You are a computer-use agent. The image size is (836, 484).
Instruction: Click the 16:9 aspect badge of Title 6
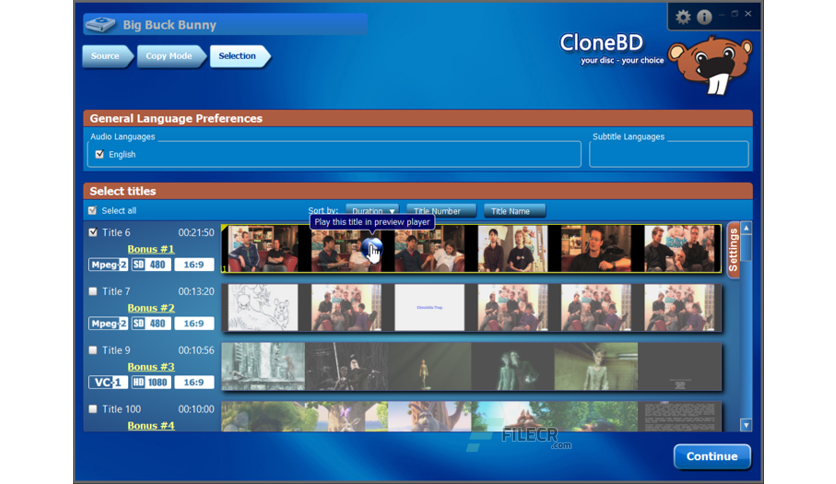tap(194, 265)
